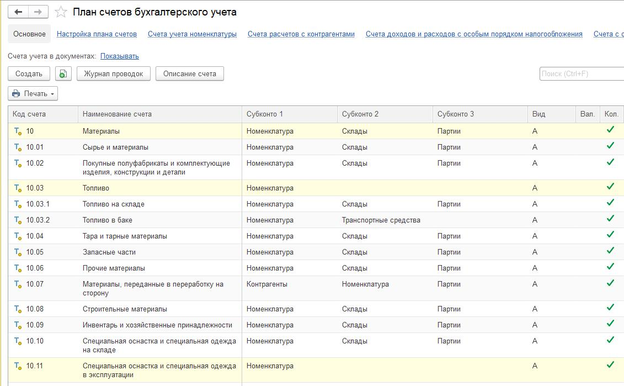Select Покупные полуфабрикаты и комплектующие row
Screen dimensions: 624x386
point(316,167)
